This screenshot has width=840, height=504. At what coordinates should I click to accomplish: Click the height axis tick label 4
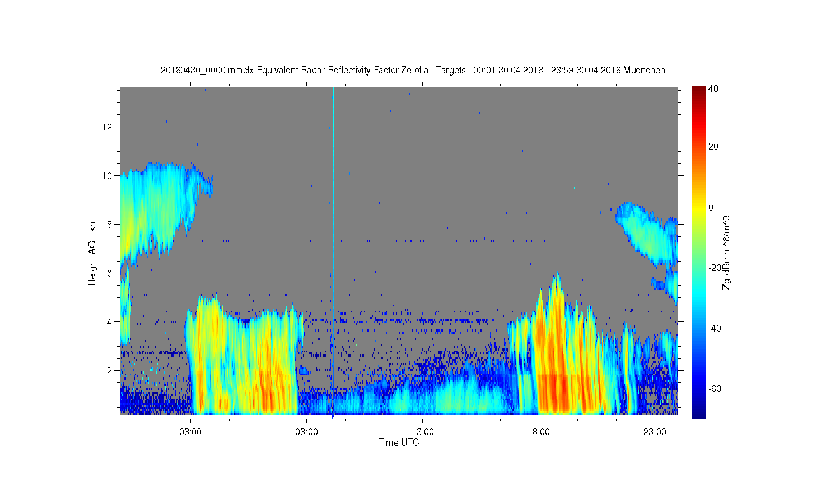[110, 321]
